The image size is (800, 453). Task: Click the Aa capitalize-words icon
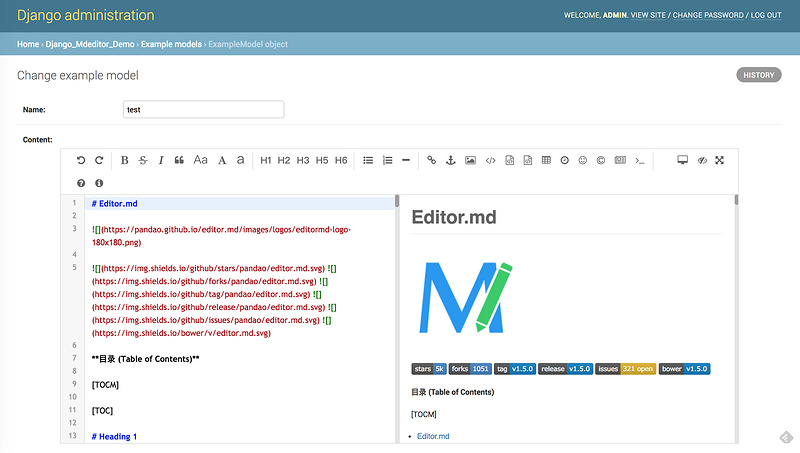pyautogui.click(x=201, y=160)
